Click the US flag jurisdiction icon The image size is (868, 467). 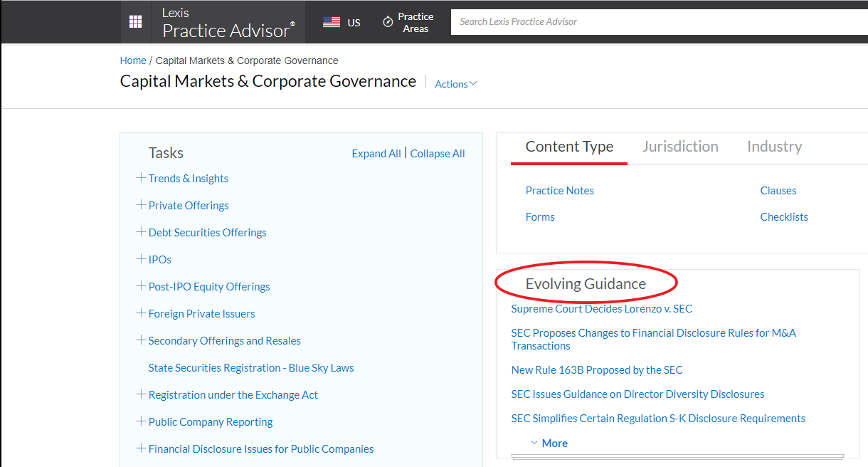[x=332, y=22]
